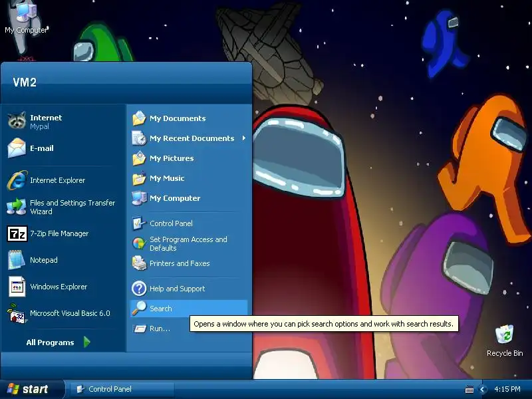Click the taskbar clock showing 4:15 PM

[x=507, y=389]
